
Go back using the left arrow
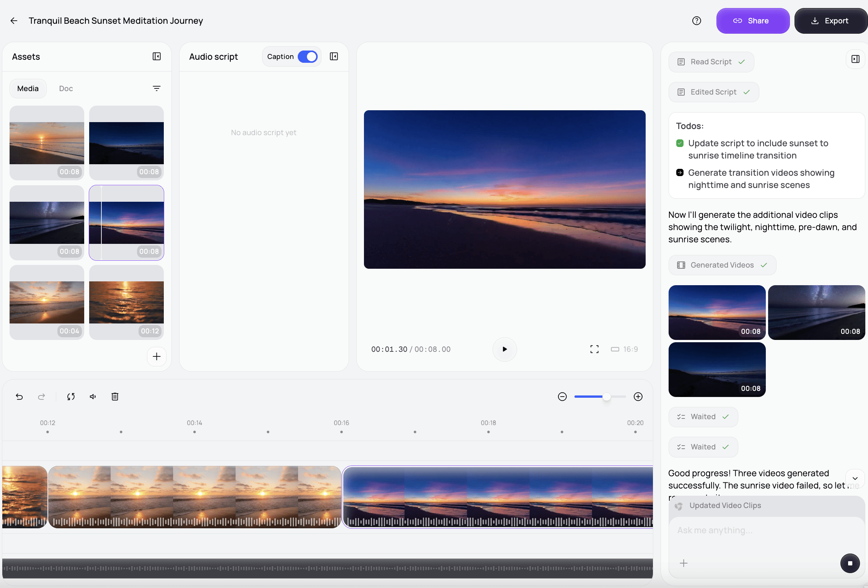pyautogui.click(x=14, y=21)
